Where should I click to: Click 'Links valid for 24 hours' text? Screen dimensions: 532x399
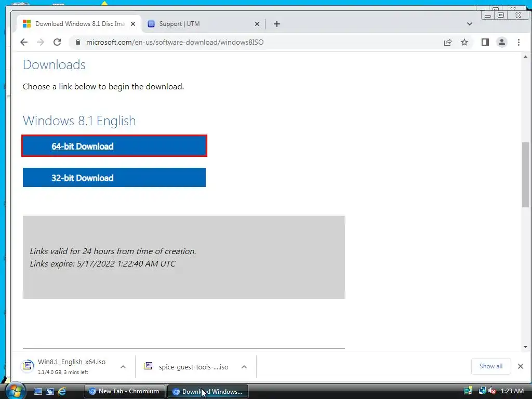click(x=113, y=251)
